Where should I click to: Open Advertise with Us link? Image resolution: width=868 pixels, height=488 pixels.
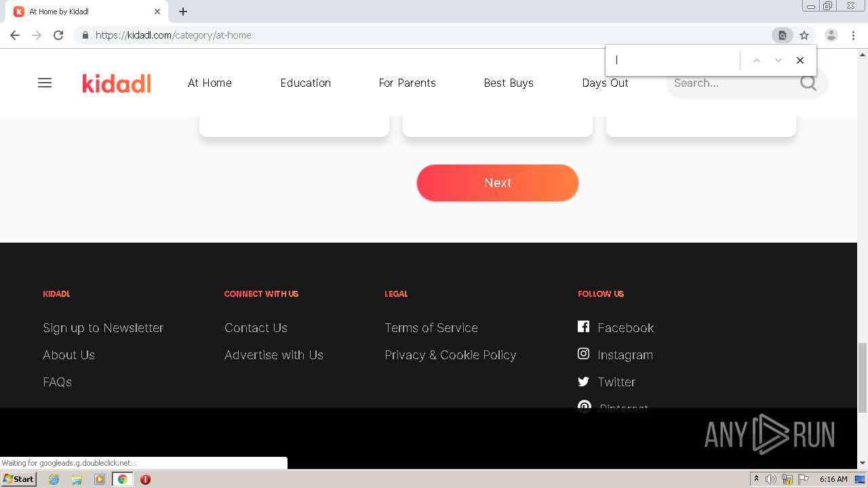274,354
